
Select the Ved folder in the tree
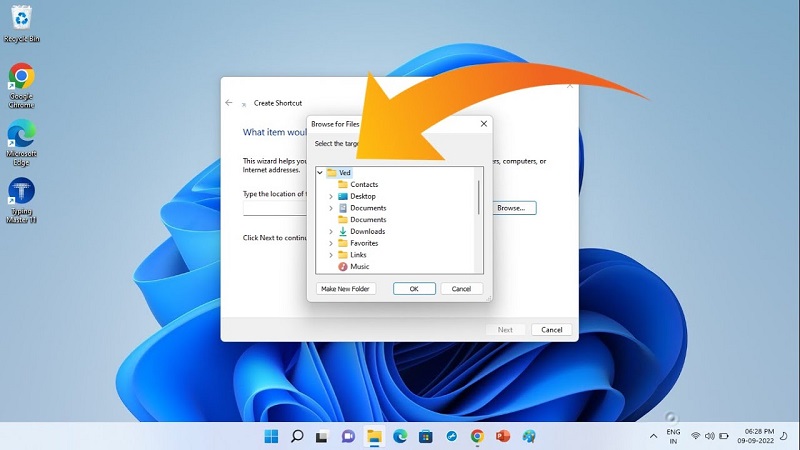tap(339, 173)
